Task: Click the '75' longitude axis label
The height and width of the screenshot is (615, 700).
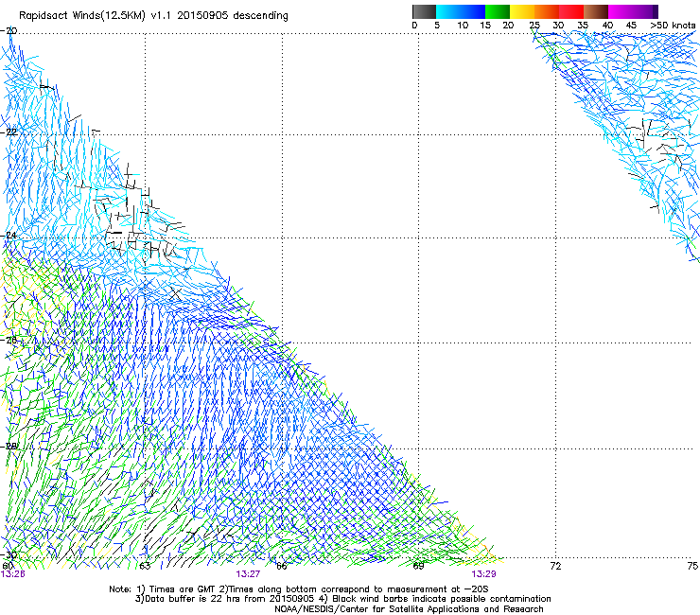Action: pyautogui.click(x=692, y=567)
